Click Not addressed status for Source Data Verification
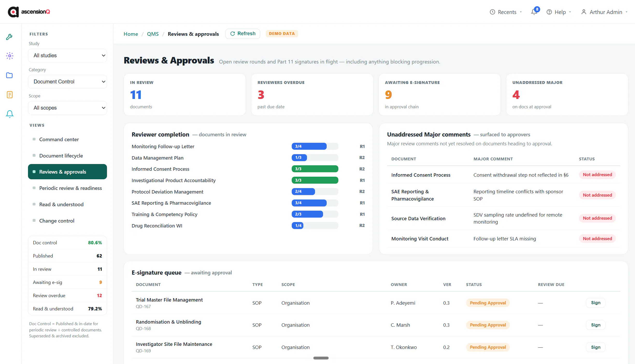Image resolution: width=635 pixels, height=364 pixels. click(597, 218)
